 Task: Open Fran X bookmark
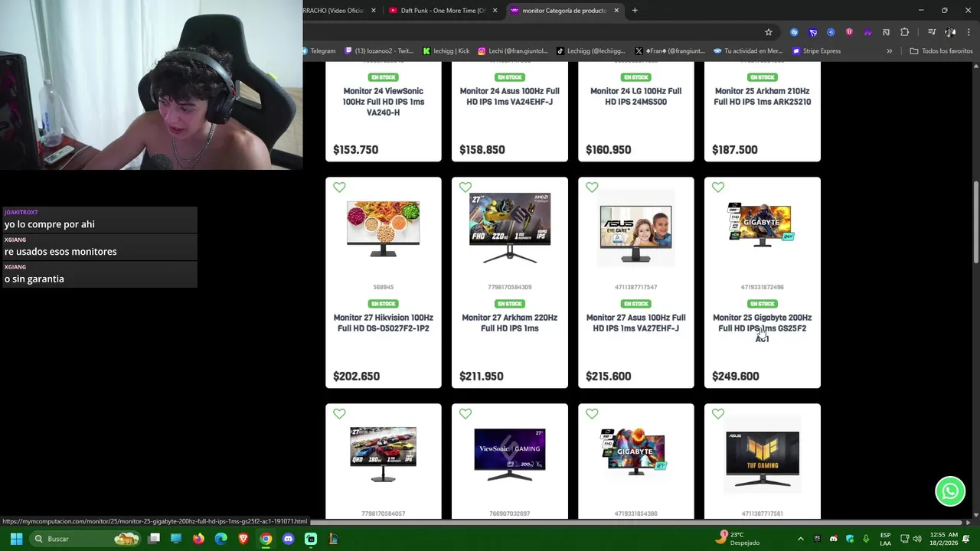coord(670,51)
